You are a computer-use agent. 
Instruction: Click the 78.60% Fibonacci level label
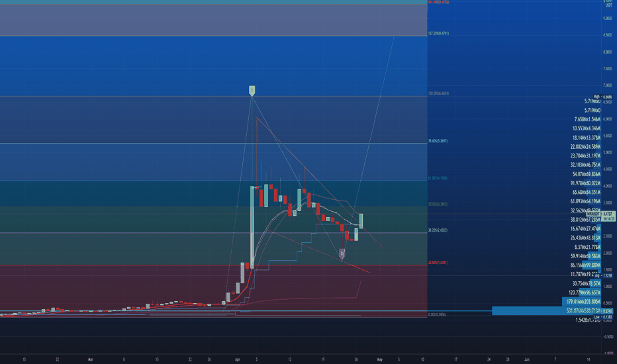438,141
